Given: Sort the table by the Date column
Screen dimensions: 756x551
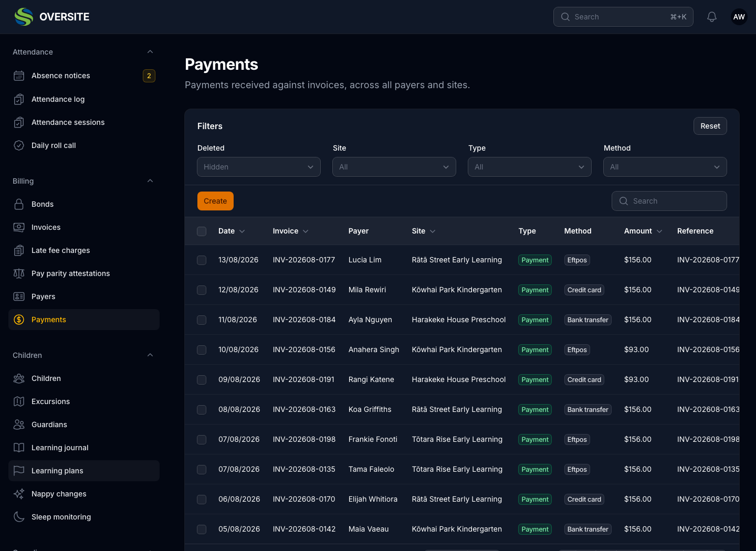Looking at the screenshot, I should pos(232,231).
